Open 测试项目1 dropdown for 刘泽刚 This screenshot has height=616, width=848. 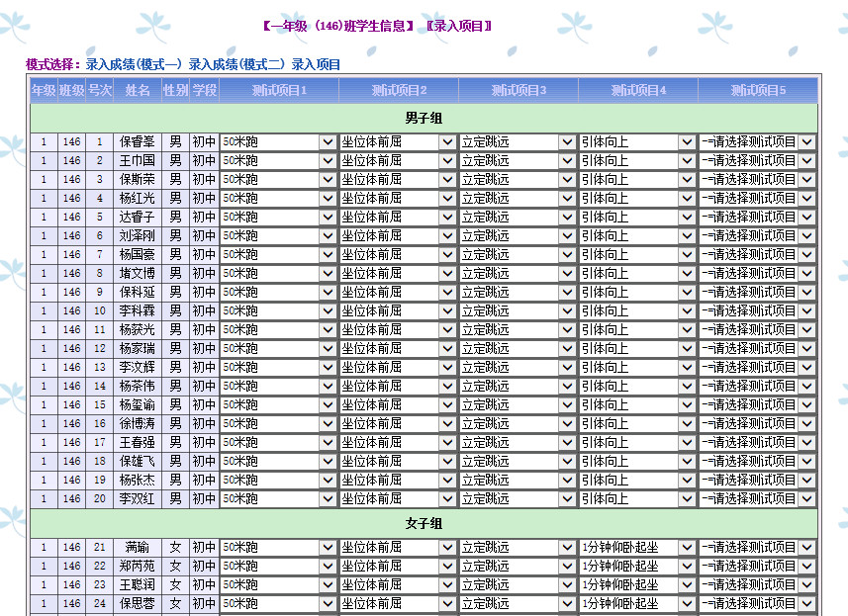(x=278, y=236)
